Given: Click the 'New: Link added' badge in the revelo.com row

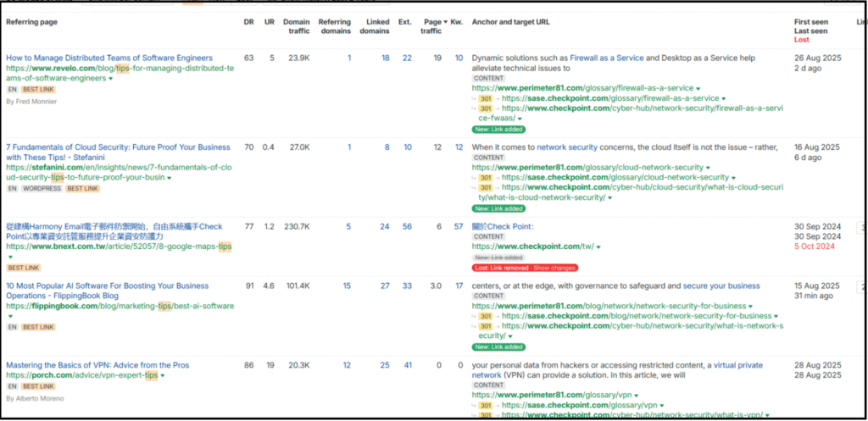Looking at the screenshot, I should point(498,129).
